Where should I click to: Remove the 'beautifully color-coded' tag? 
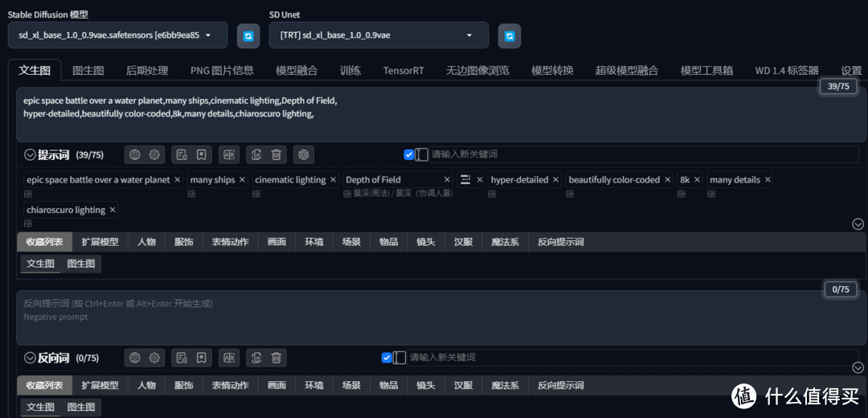click(x=668, y=180)
